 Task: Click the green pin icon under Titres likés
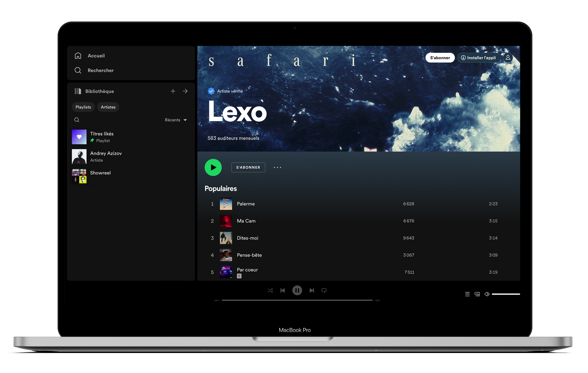tap(92, 141)
